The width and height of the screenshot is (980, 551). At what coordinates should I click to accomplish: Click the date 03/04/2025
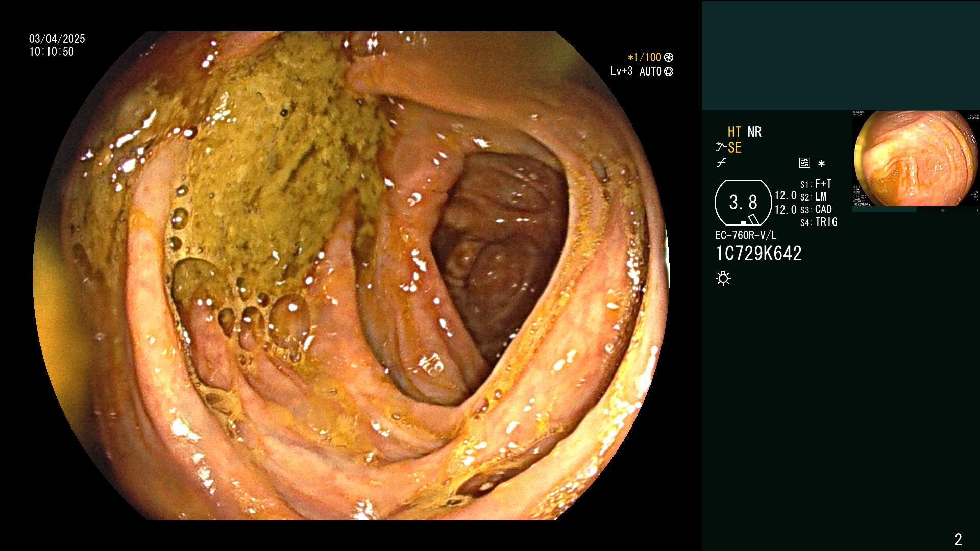pyautogui.click(x=57, y=39)
